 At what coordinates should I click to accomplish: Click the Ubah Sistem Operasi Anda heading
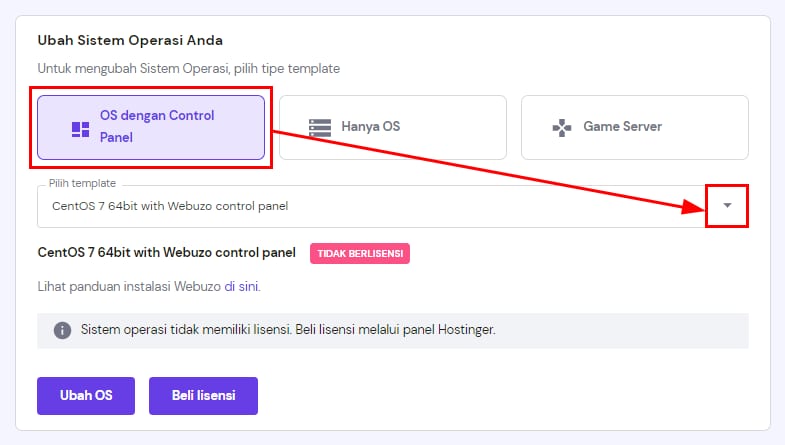point(130,41)
